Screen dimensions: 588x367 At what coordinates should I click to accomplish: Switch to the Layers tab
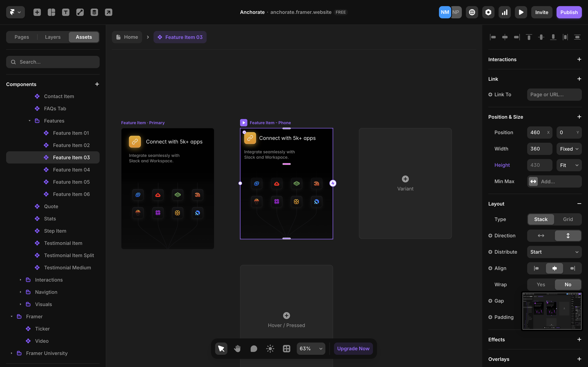point(52,37)
